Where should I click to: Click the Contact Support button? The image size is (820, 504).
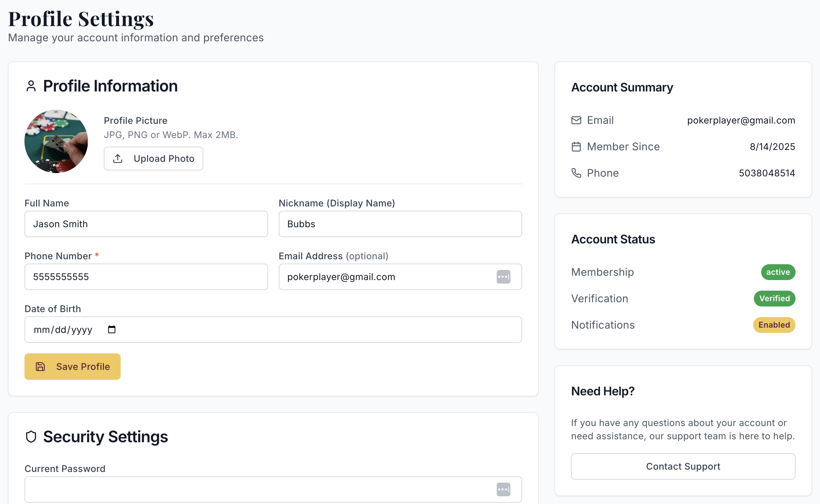(x=682, y=466)
